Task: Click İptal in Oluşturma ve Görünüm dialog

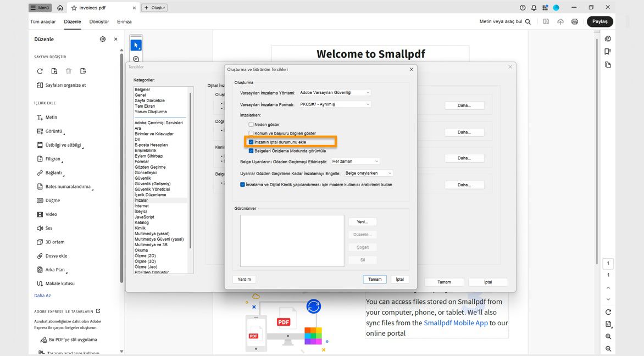Action: point(399,279)
